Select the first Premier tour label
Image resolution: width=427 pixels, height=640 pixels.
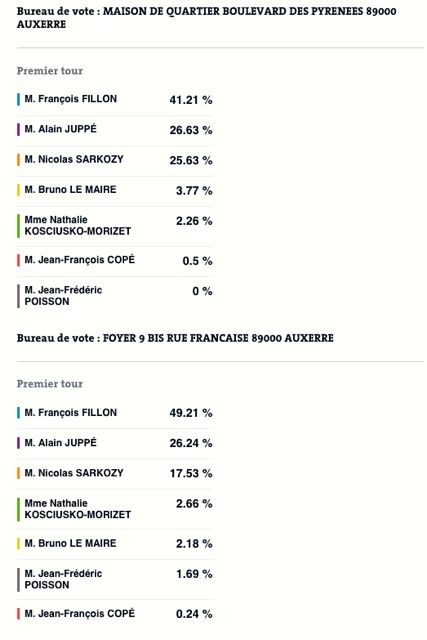[50, 71]
